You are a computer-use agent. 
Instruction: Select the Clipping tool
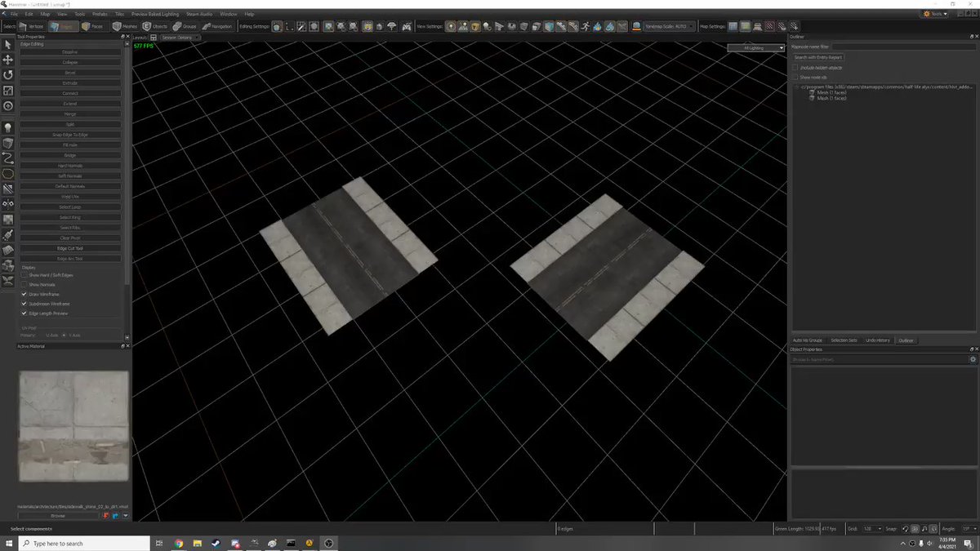pos(8,189)
